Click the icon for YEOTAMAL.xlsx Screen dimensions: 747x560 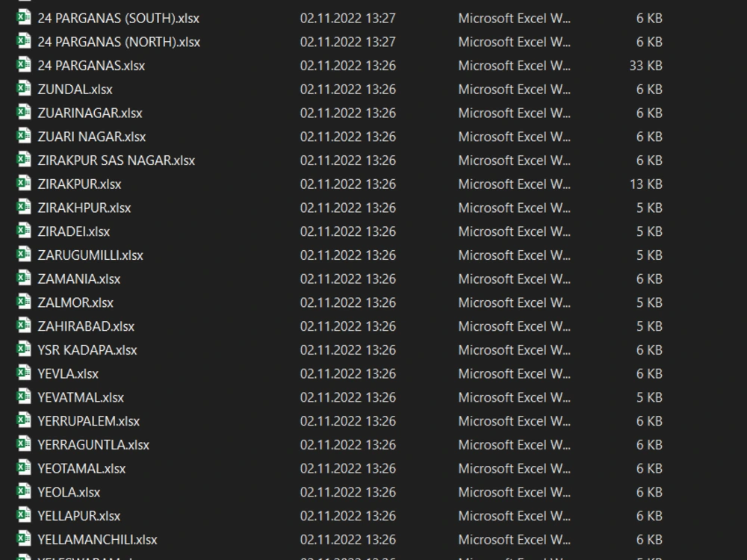pyautogui.click(x=23, y=468)
